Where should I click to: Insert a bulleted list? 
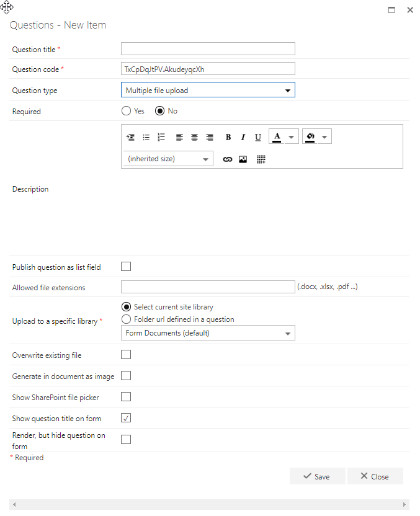coord(146,137)
